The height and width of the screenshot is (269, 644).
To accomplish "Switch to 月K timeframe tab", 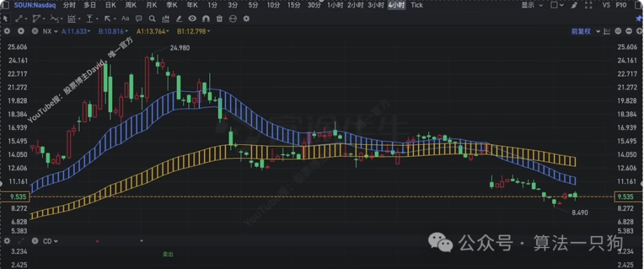I will point(151,5).
